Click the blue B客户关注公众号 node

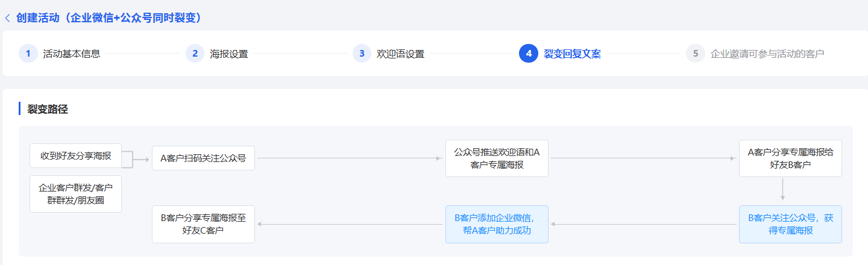coord(790,224)
